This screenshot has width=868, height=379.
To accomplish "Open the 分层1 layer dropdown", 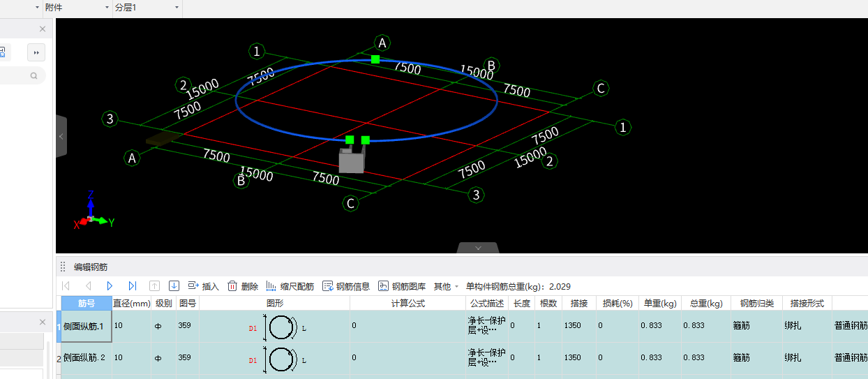I will [147, 7].
